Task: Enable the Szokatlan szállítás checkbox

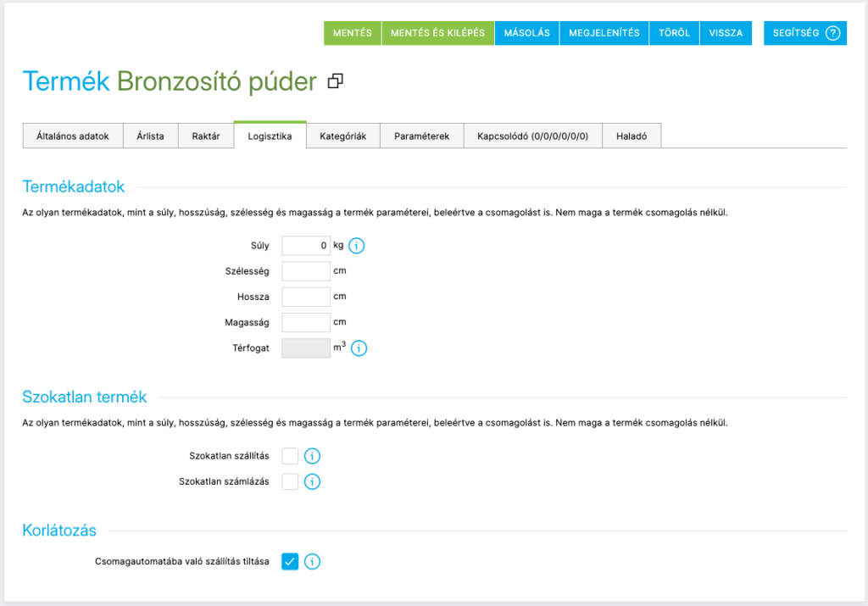Action: pos(290,457)
